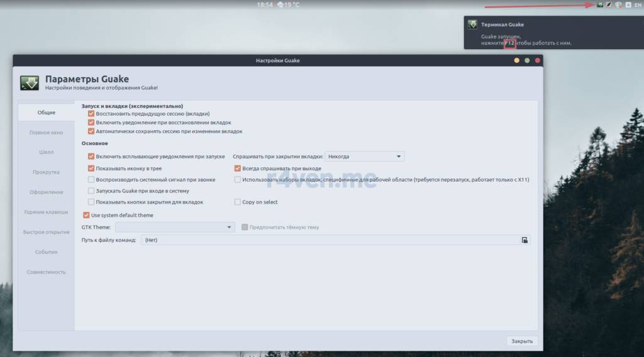Click the feather icon in system tray
The image size is (644, 357).
point(609,5)
